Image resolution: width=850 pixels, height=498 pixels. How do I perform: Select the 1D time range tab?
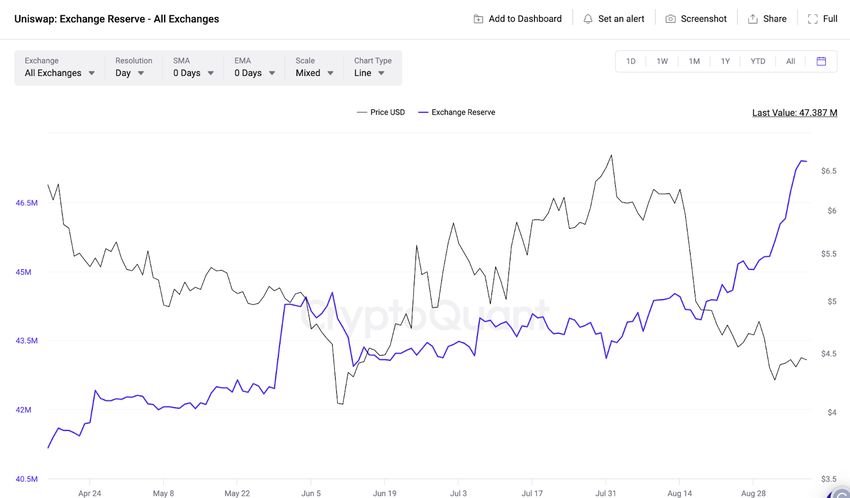click(631, 61)
